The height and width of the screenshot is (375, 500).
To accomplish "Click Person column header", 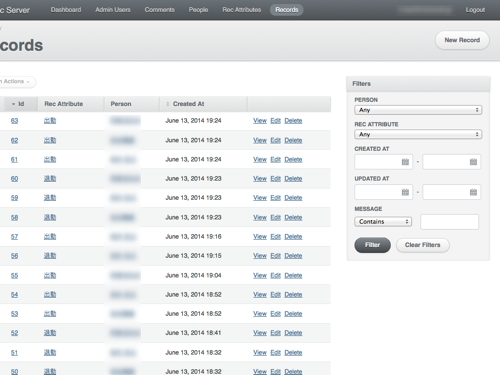I will (x=132, y=104).
